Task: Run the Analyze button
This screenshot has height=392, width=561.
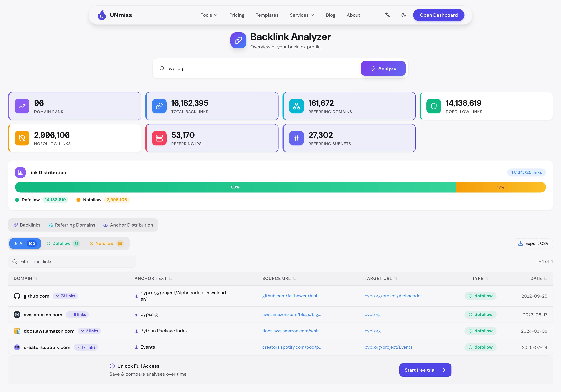Action: click(x=383, y=68)
